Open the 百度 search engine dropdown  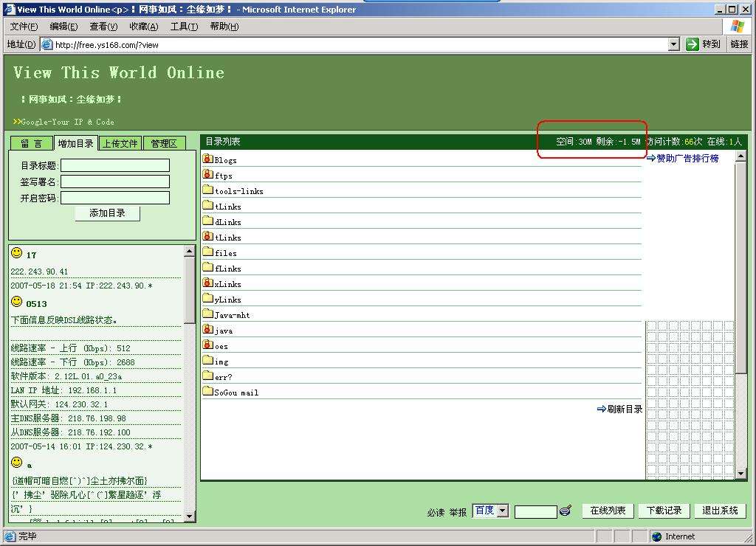tap(503, 511)
